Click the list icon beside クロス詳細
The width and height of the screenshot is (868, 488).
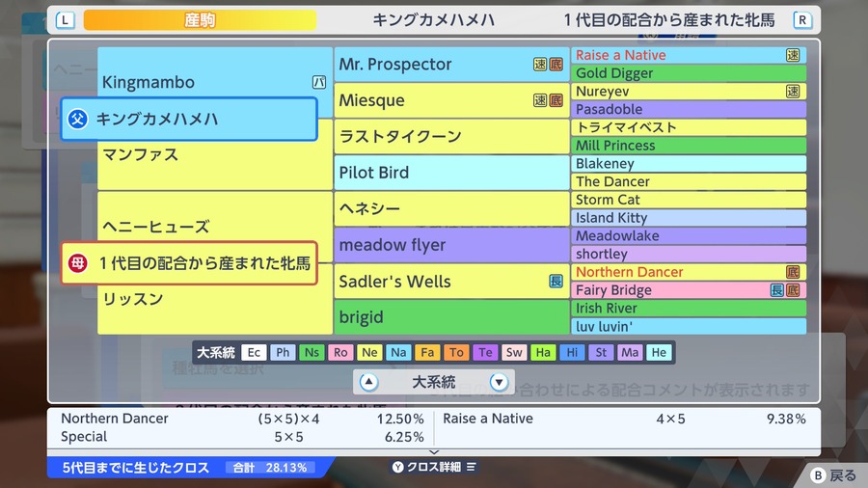click(471, 467)
